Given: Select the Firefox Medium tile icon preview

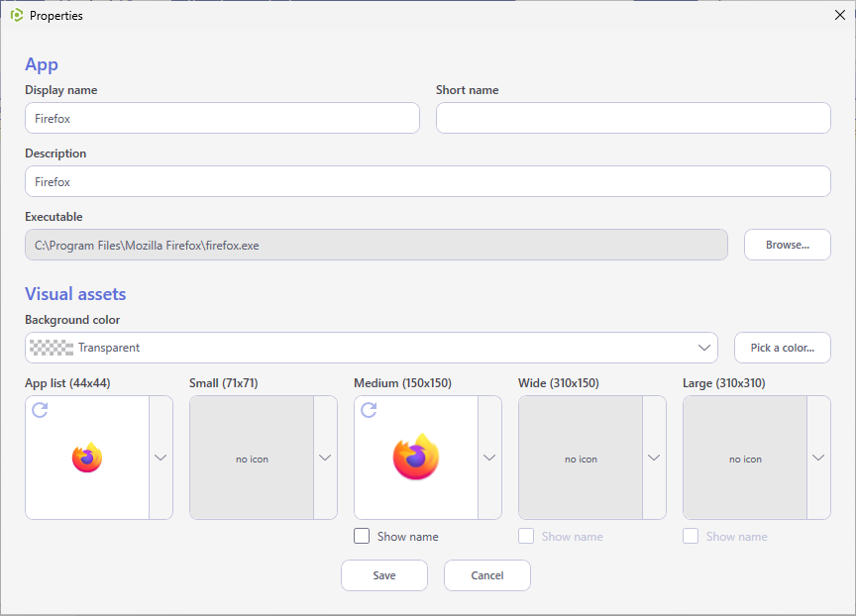Looking at the screenshot, I should pyautogui.click(x=416, y=458).
